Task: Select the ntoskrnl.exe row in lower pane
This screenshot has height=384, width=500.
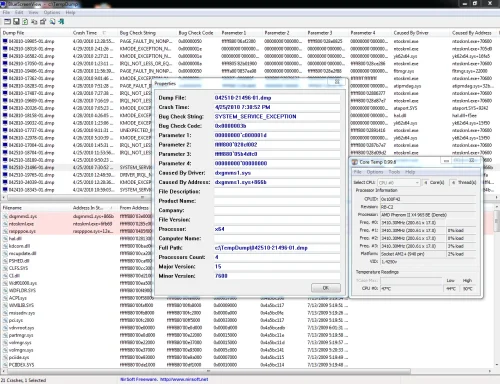Action: 77,224
